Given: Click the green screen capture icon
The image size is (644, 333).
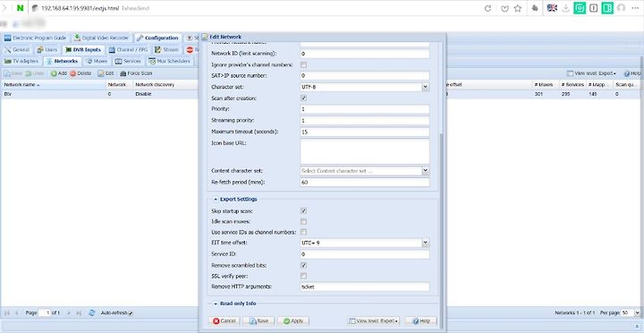Looking at the screenshot, I should [x=580, y=8].
